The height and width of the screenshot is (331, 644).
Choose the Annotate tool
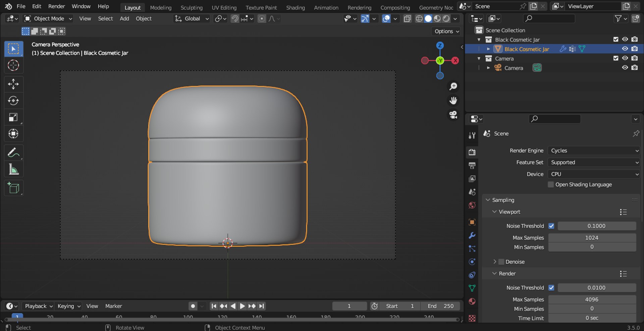point(13,153)
